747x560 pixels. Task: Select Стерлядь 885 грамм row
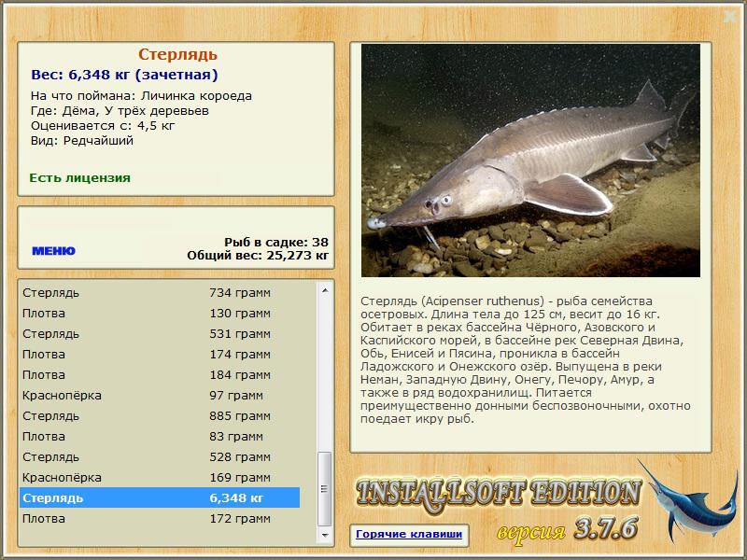[160, 415]
